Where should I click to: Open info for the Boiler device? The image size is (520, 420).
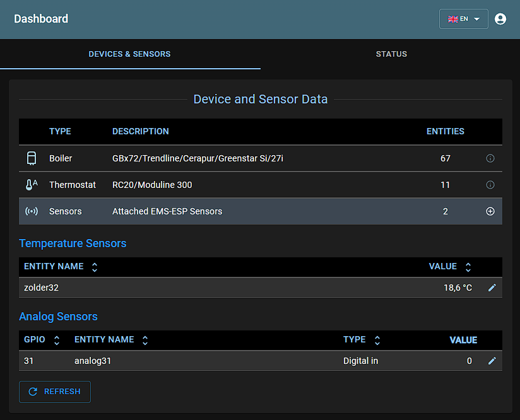pos(490,158)
